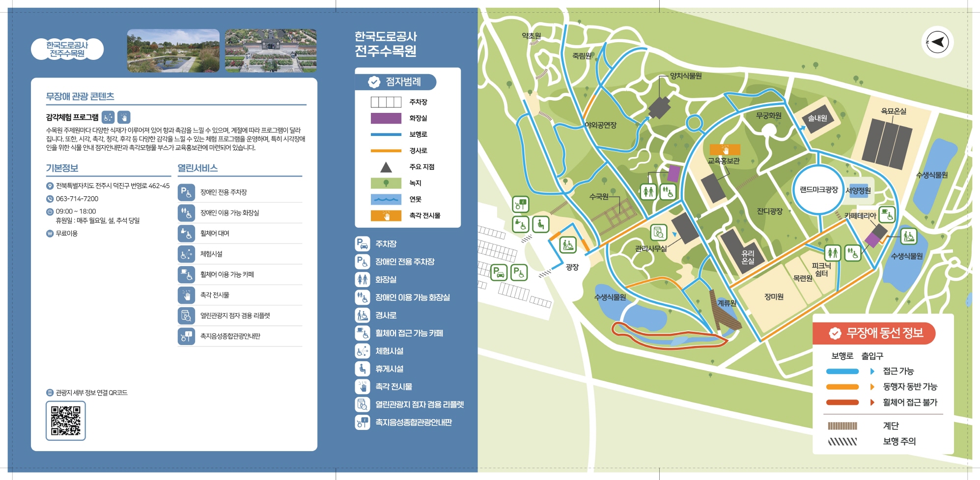
Task: Click the 휠체어 접근 가능 카페 legend icon
Action: 363,333
